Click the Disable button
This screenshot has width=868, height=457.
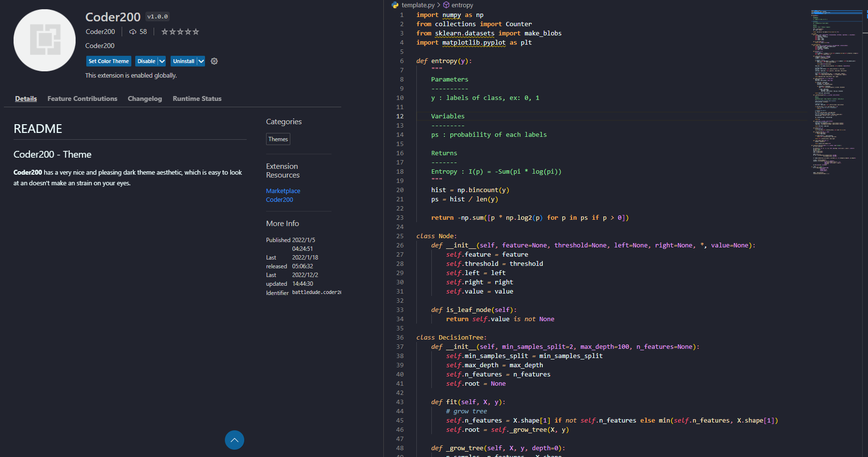(146, 61)
